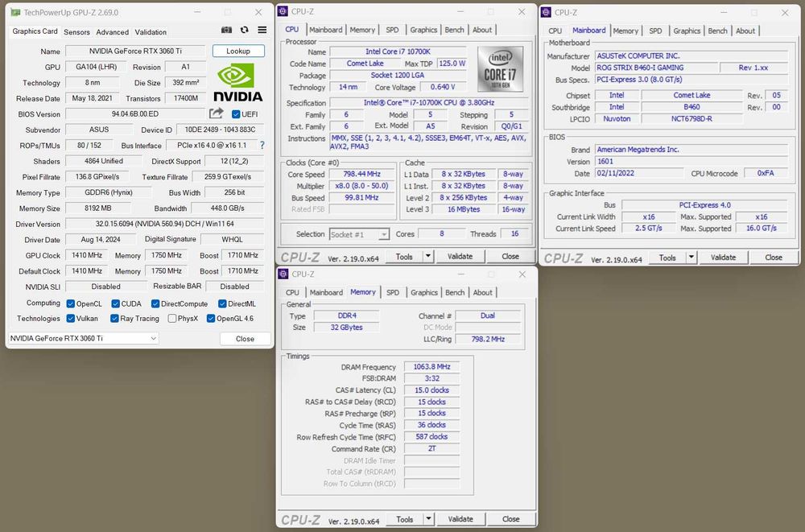Screen dimensions: 805x532
Task: Click the GPU name field RTX 3060 Ti
Action: point(135,51)
